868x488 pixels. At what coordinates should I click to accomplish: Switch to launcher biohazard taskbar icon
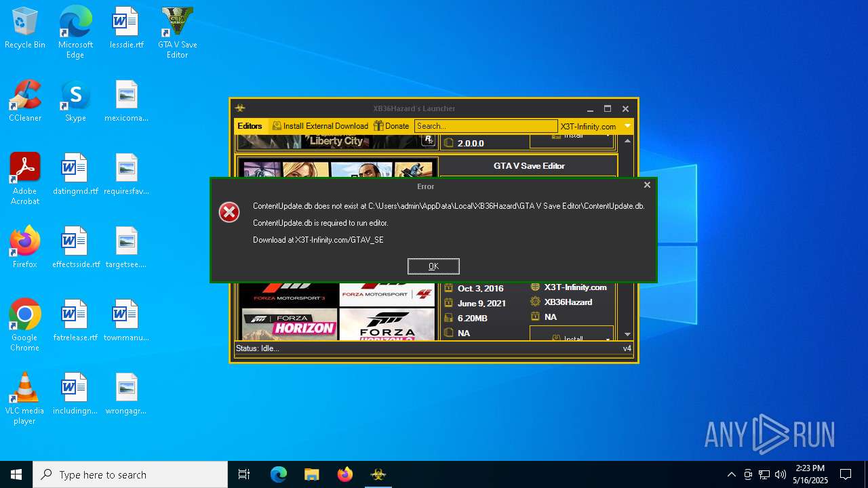click(378, 474)
